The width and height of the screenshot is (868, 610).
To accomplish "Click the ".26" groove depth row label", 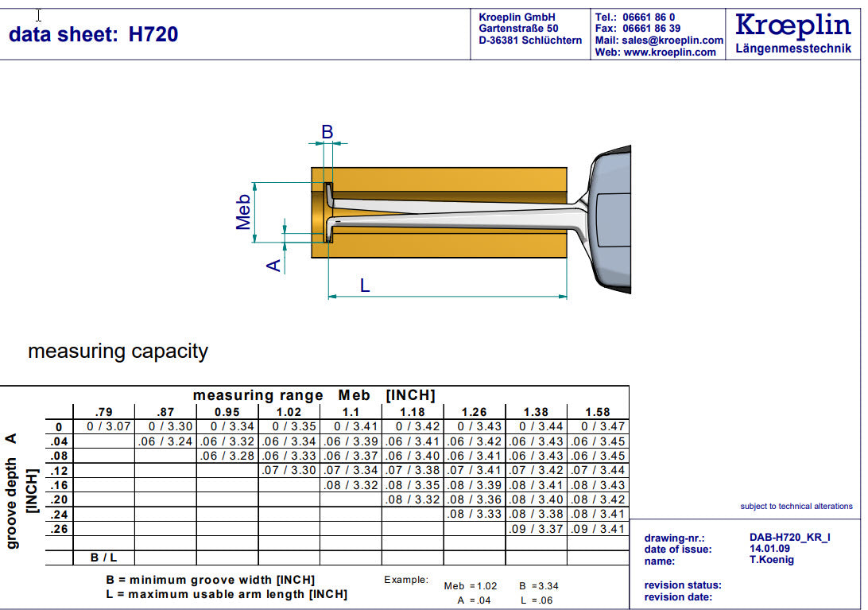I will (x=58, y=529).
